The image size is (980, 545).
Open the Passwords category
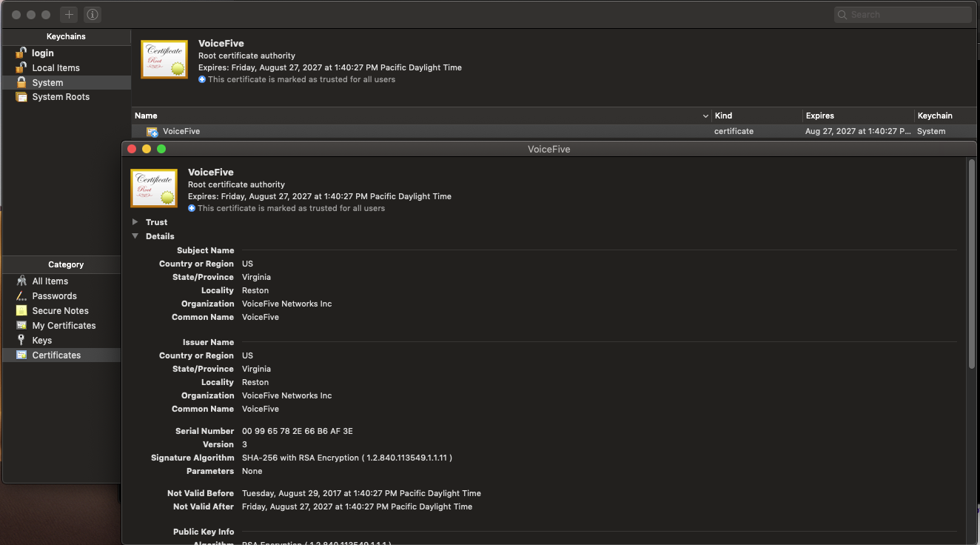[x=54, y=296]
